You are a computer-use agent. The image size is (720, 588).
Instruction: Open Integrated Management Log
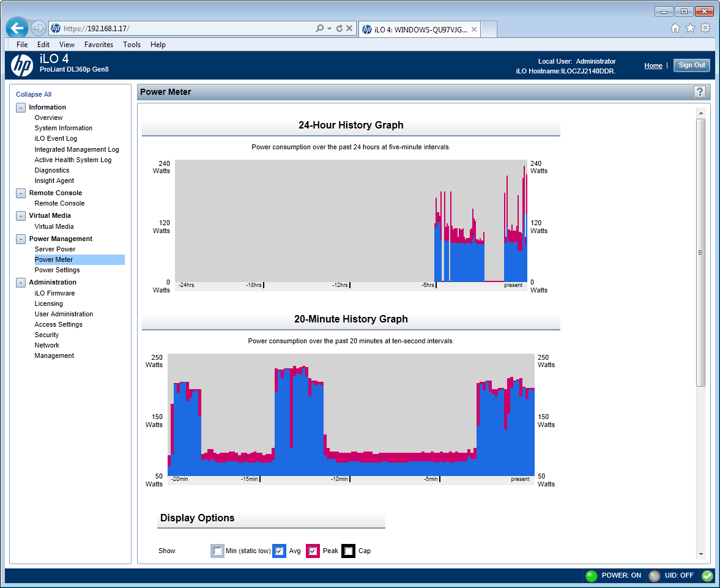coord(76,149)
